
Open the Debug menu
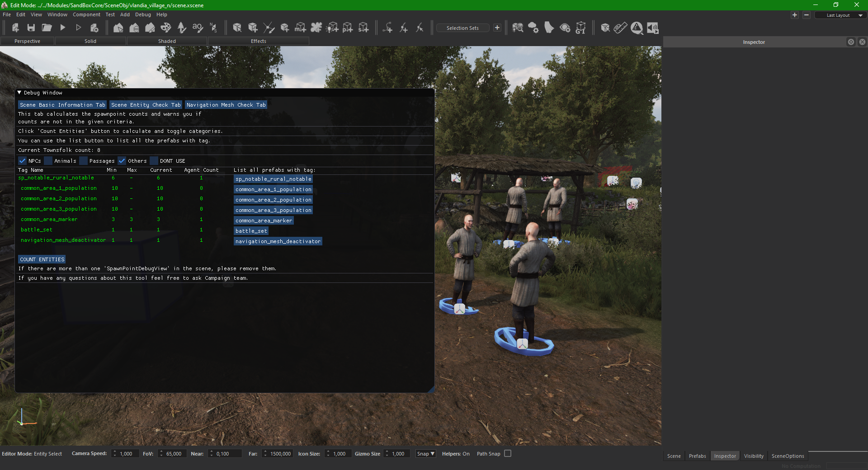tap(143, 14)
